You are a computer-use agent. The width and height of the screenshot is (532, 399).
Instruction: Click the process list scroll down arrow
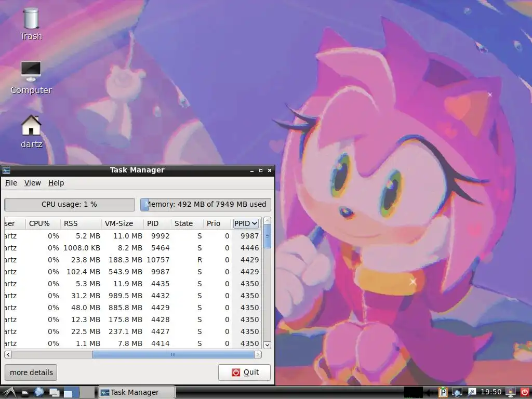tap(267, 345)
